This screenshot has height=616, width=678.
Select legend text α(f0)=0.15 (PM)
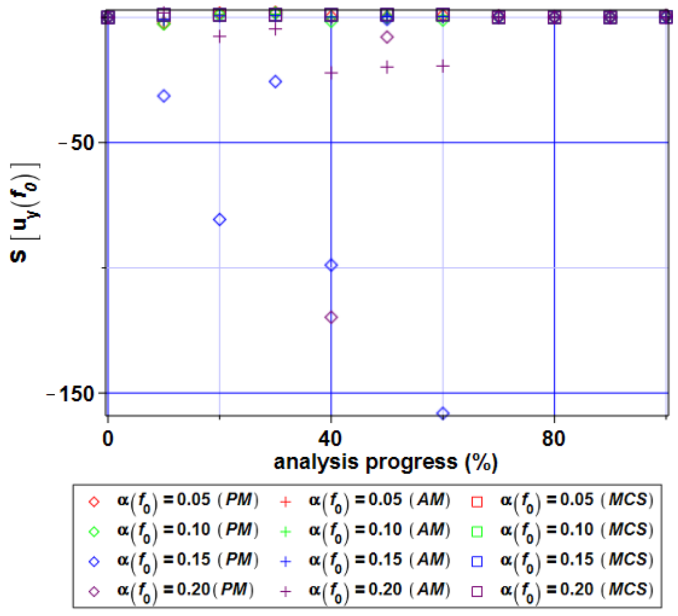pos(188,562)
